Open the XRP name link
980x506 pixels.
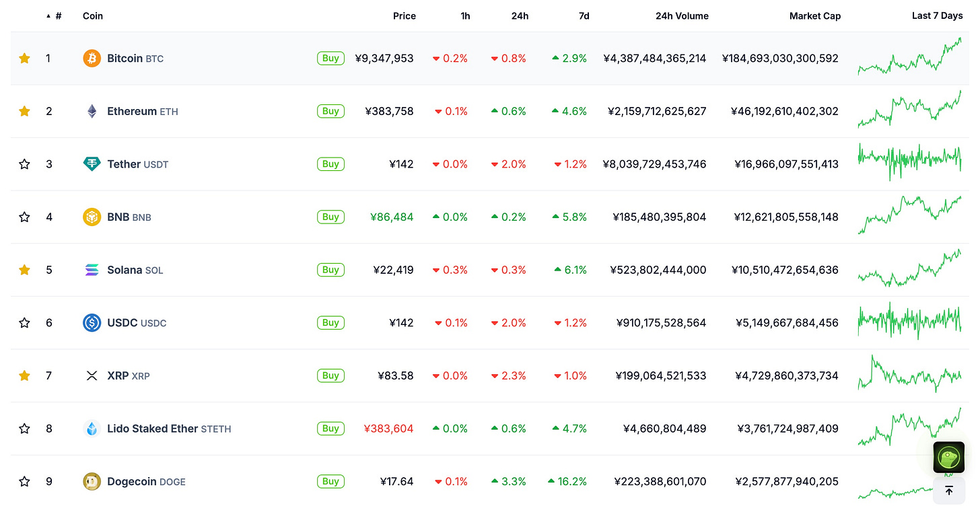coord(129,375)
